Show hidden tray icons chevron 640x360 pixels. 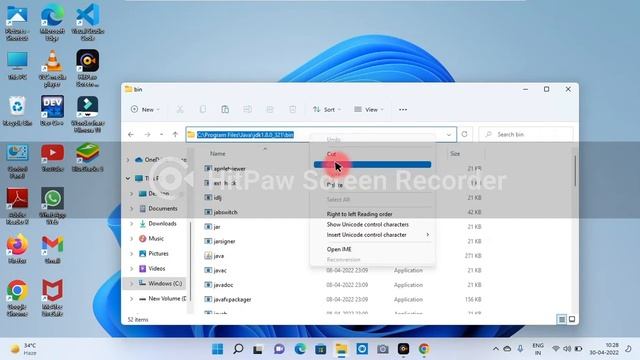pyautogui.click(x=496, y=349)
